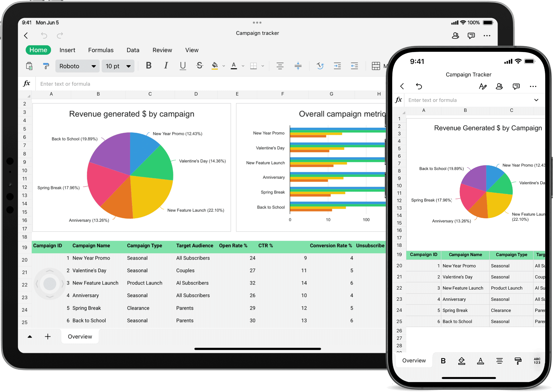Expand the formula bar chevron on the phone

(x=536, y=100)
